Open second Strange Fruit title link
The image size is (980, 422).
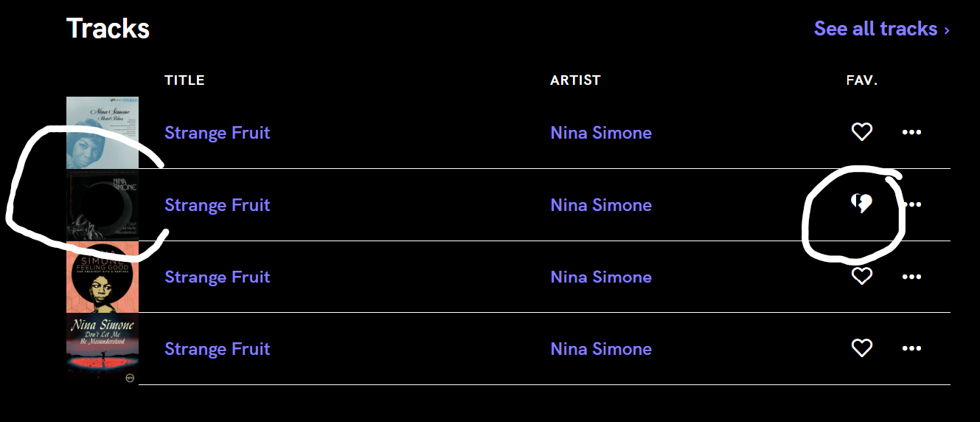tap(217, 204)
